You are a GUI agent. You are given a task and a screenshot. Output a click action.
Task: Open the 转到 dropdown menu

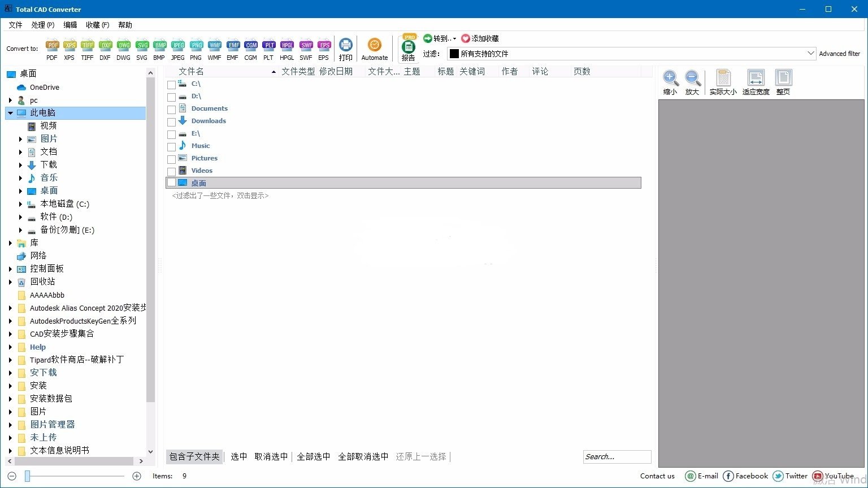[440, 38]
